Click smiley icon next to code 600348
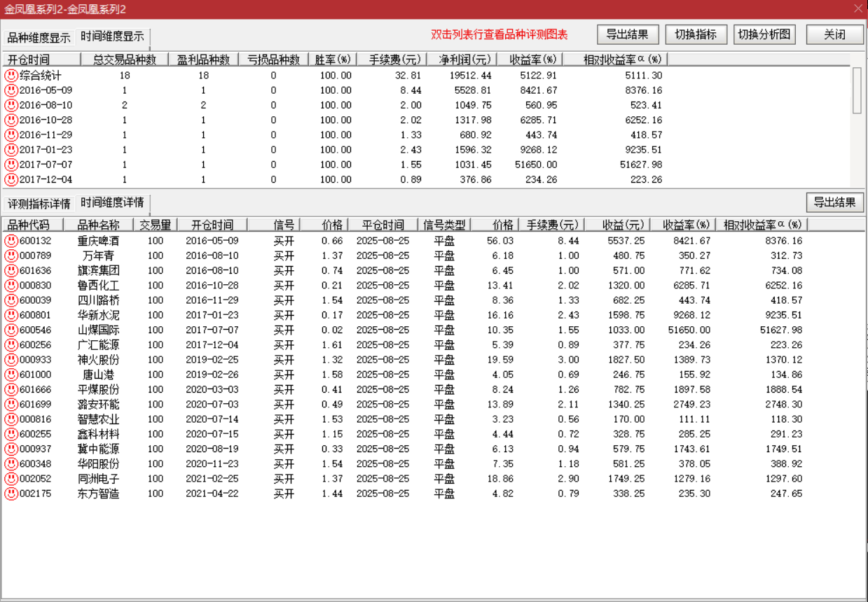Image resolution: width=868 pixels, height=602 pixels. tap(11, 463)
